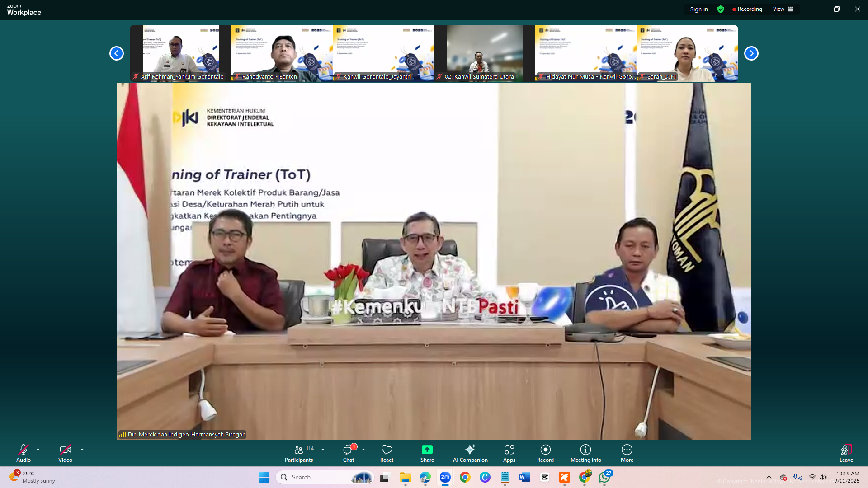Toggle the Record button
868x488 pixels.
tap(545, 453)
